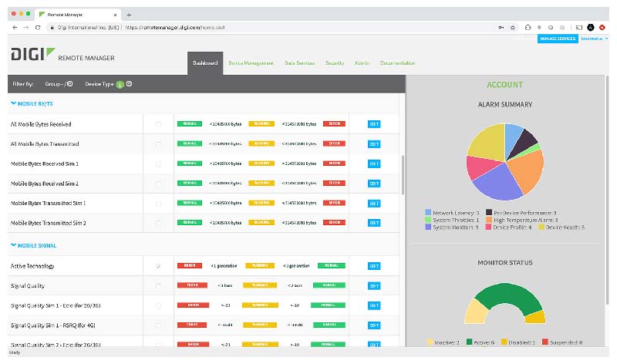Click the browser back arrow
This screenshot has height=364, width=617.
(x=15, y=27)
